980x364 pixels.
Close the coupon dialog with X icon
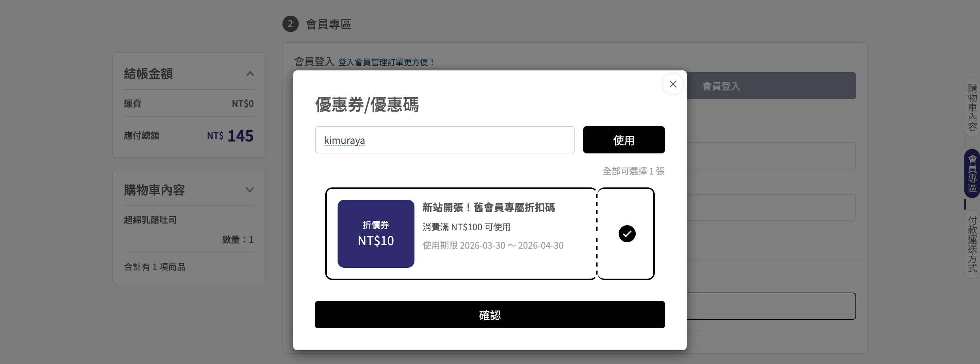[x=673, y=84]
